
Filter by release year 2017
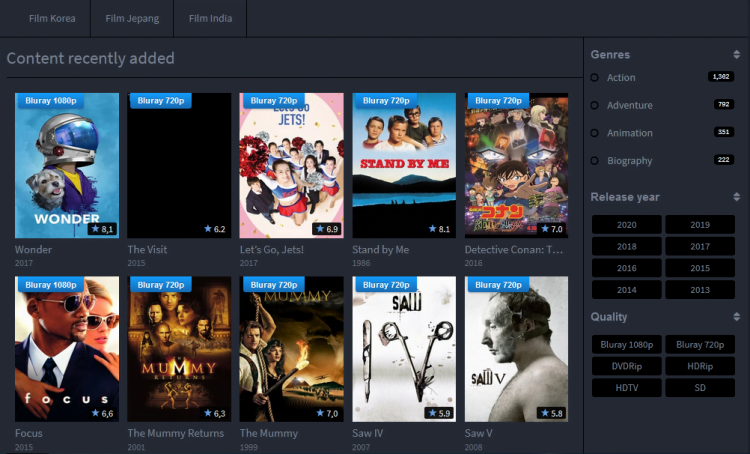click(x=700, y=246)
